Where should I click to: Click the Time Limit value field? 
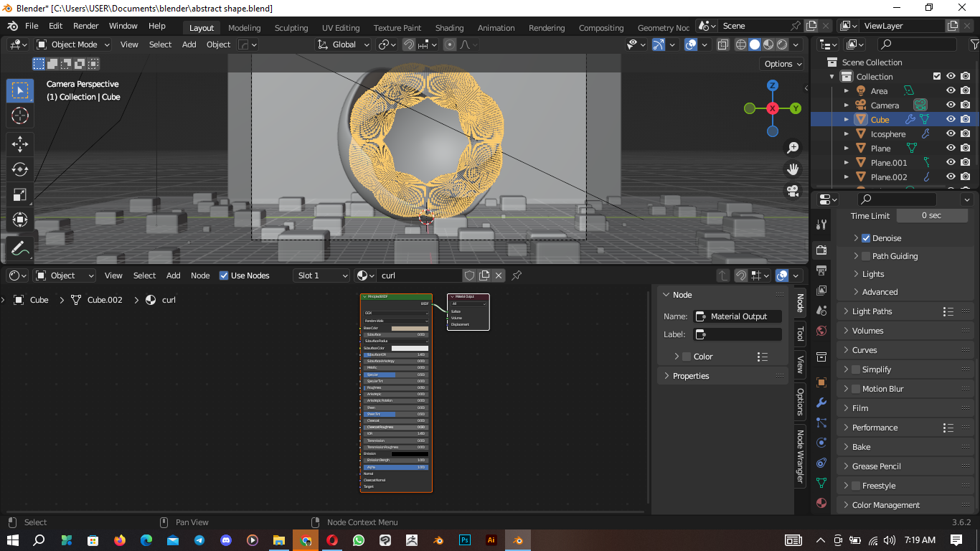[931, 216]
